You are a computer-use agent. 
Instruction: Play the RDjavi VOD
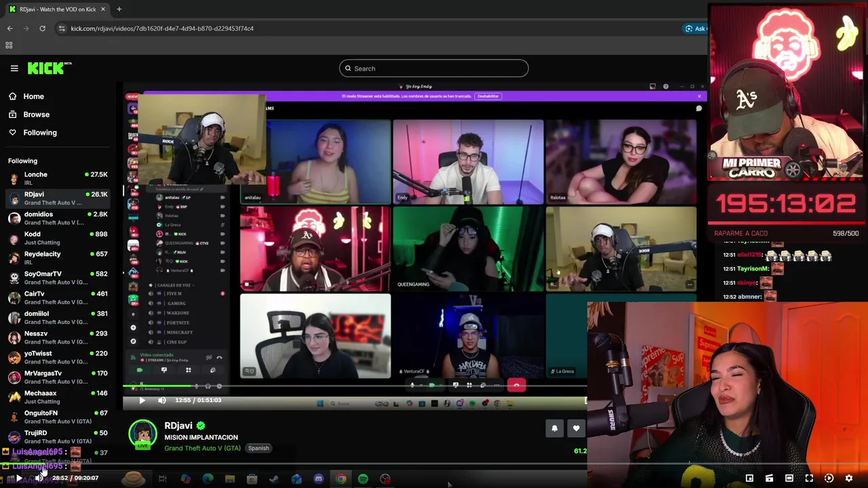click(x=142, y=401)
